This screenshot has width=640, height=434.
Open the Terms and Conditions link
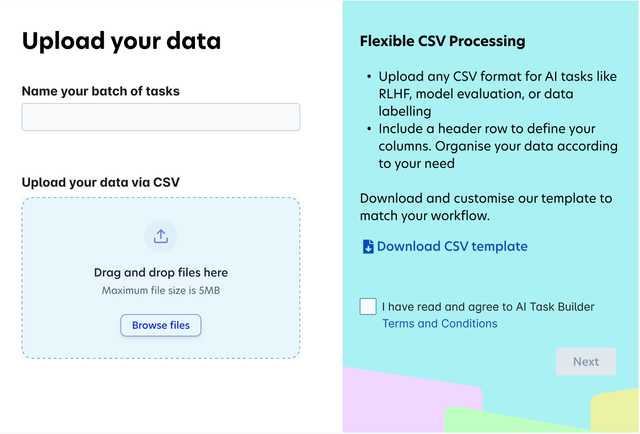[x=440, y=323]
